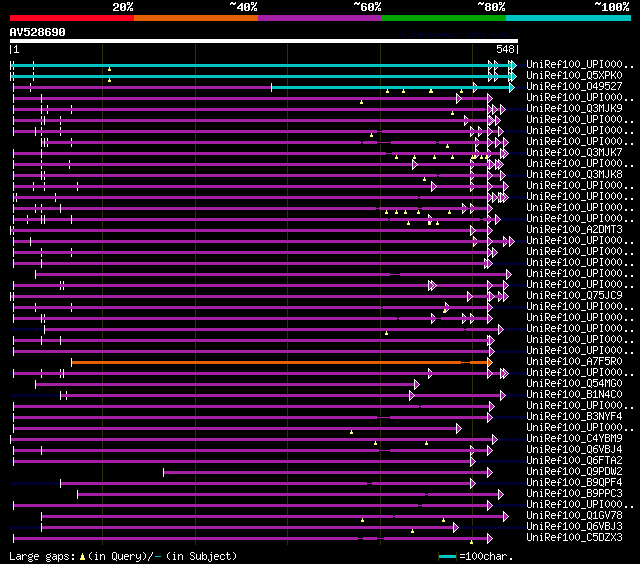Select the hit label UniRef100_Q3MJK9
This screenshot has width=640, height=564.
[x=574, y=109]
